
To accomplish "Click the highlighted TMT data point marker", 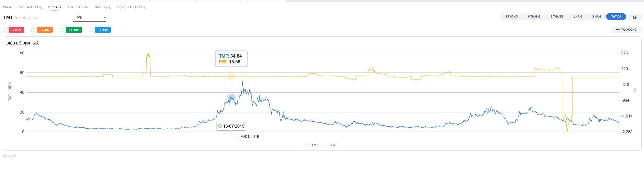I will click(x=231, y=98).
